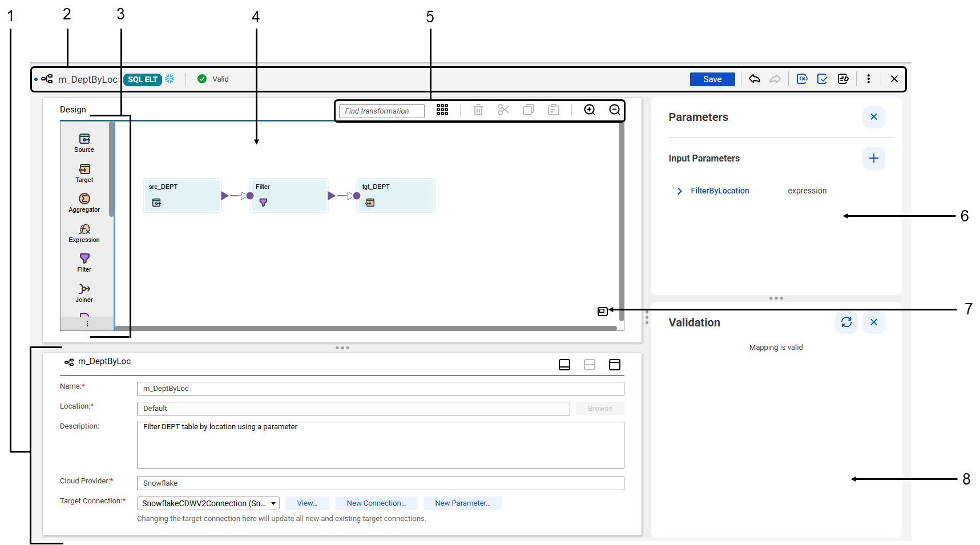Select the Joiner transformation in palette
The height and width of the screenshot is (545, 980).
coord(84,293)
